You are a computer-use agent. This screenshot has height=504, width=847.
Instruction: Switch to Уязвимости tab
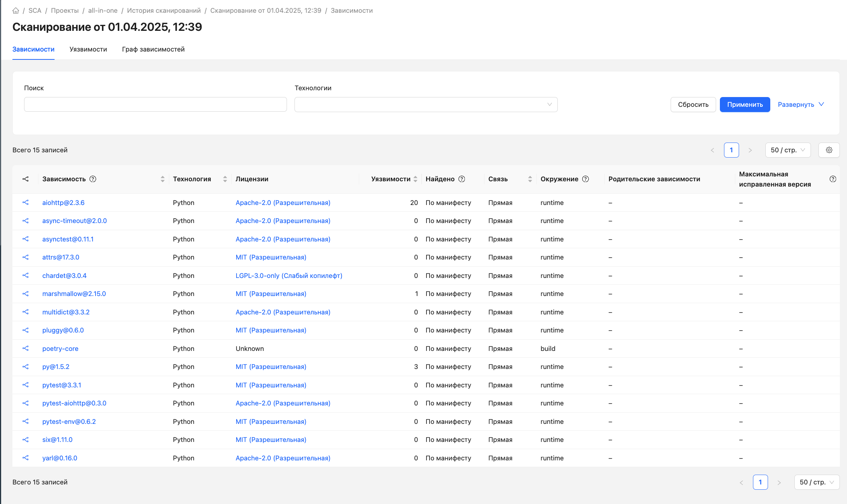point(88,49)
